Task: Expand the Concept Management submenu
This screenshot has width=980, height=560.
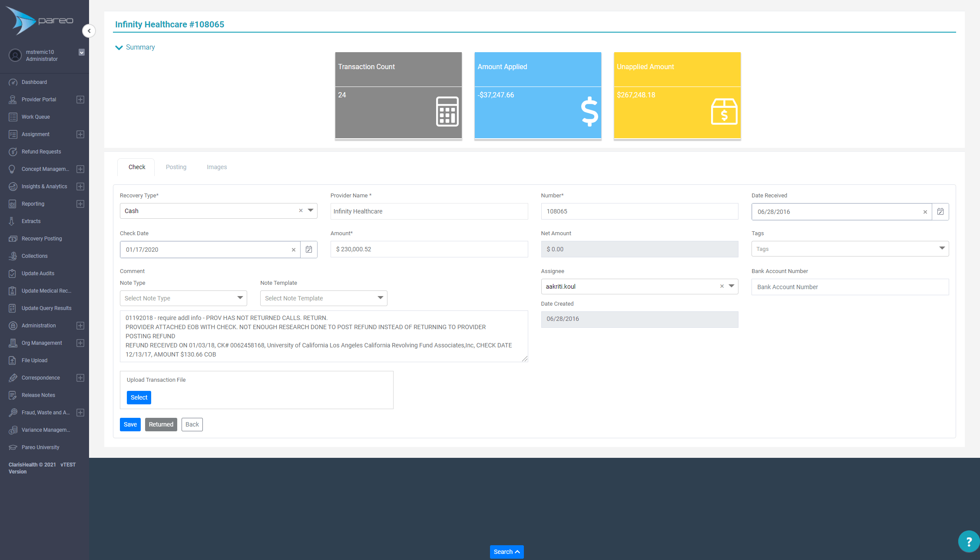Action: coord(80,169)
